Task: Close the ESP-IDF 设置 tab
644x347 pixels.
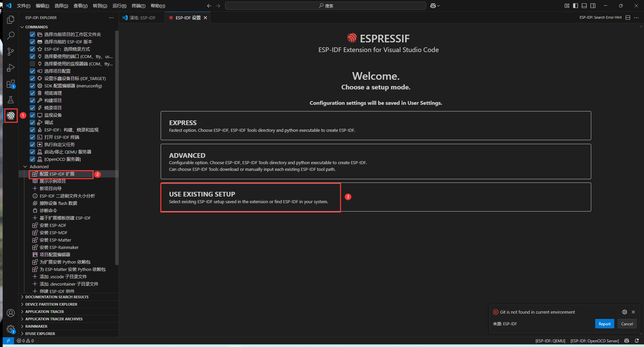Action: [205, 18]
